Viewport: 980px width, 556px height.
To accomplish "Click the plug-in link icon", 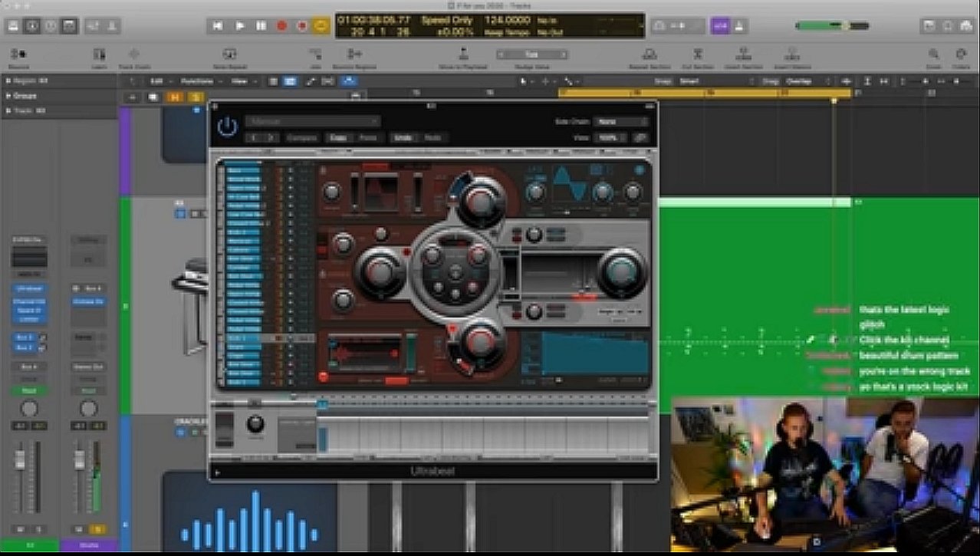I will tap(641, 138).
